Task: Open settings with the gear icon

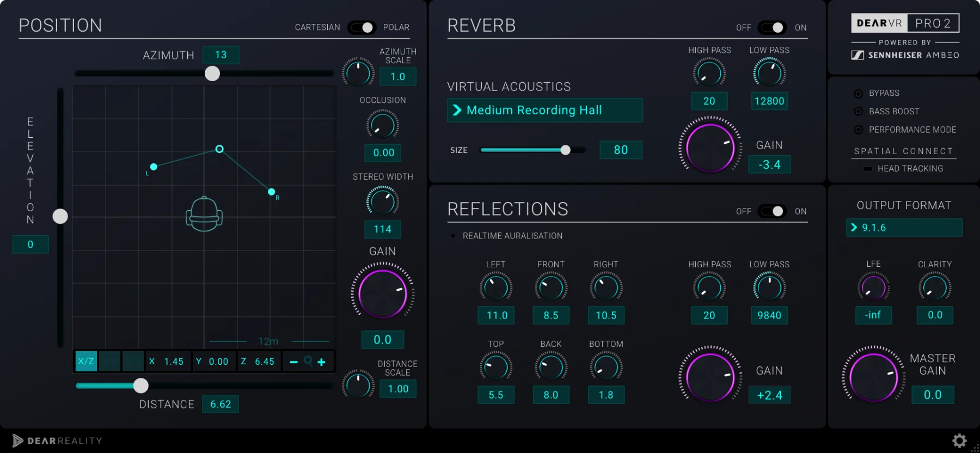Action: [959, 440]
